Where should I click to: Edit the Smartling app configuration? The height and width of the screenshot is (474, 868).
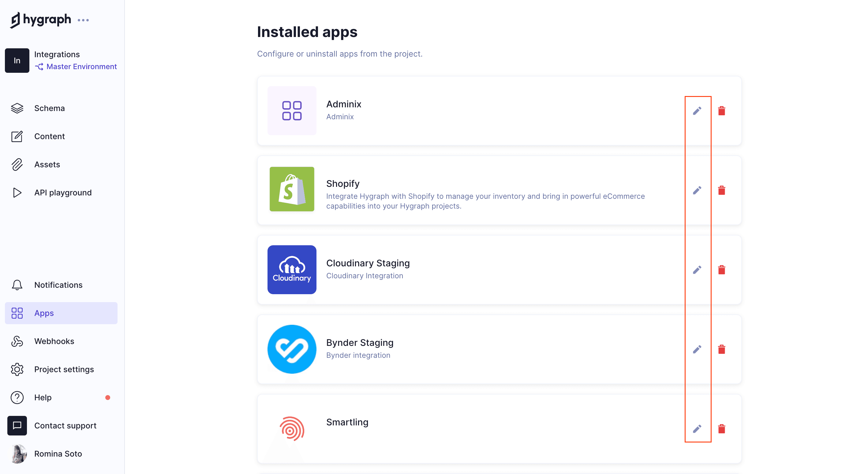click(697, 428)
